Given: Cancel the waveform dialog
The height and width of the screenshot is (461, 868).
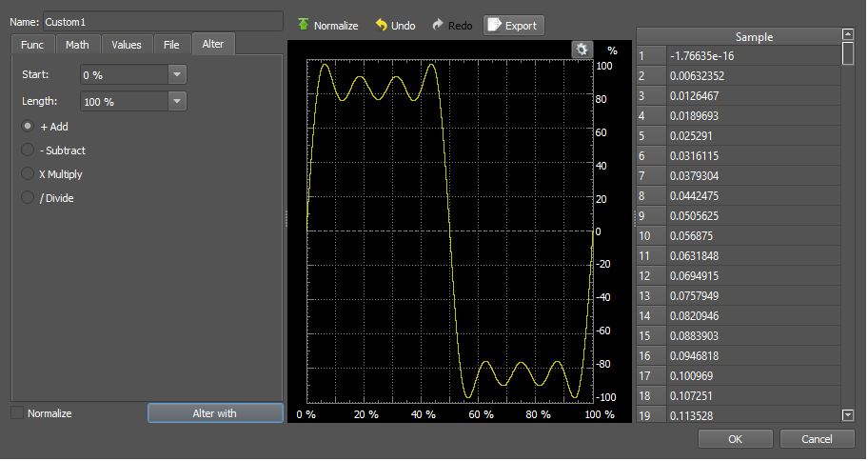Looking at the screenshot, I should click(817, 439).
